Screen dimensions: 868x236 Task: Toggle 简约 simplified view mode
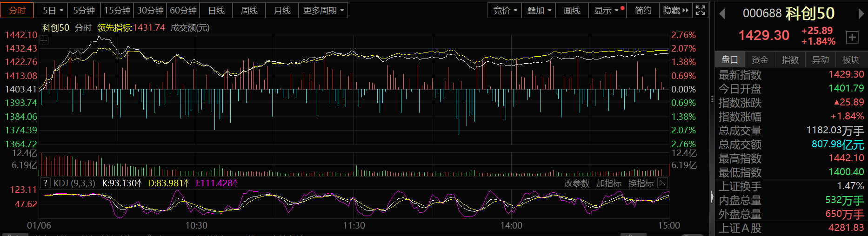pos(643,10)
